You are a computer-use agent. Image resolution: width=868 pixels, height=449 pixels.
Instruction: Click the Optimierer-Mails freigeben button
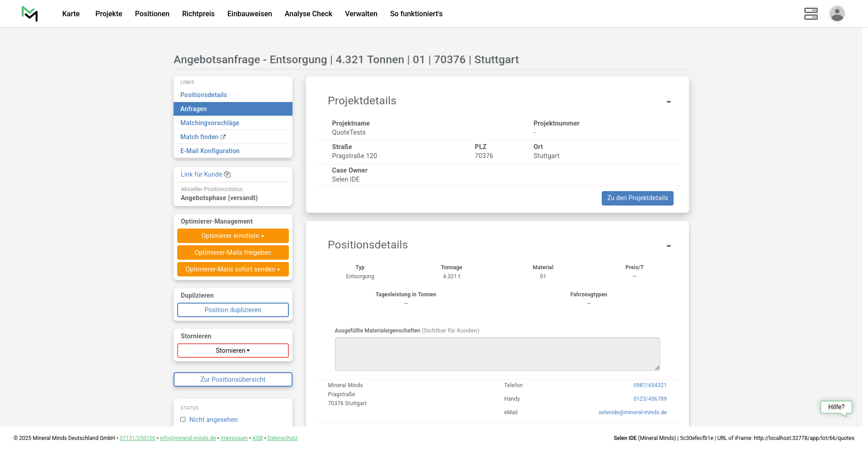point(232,253)
